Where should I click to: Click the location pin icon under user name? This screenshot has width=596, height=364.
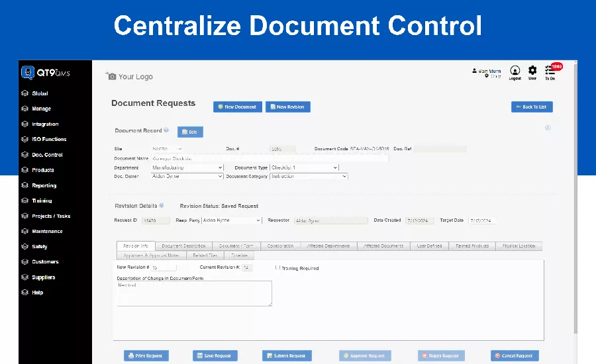[x=487, y=76]
